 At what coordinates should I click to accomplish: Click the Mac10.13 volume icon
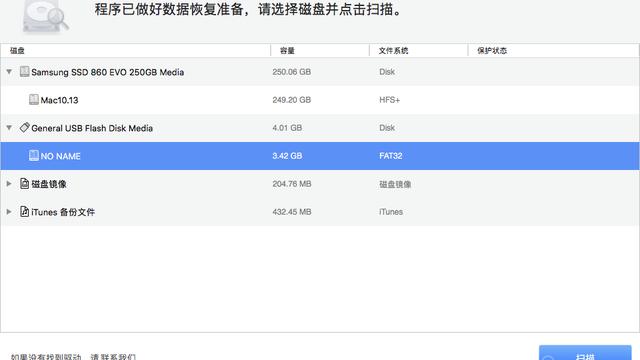pos(34,100)
